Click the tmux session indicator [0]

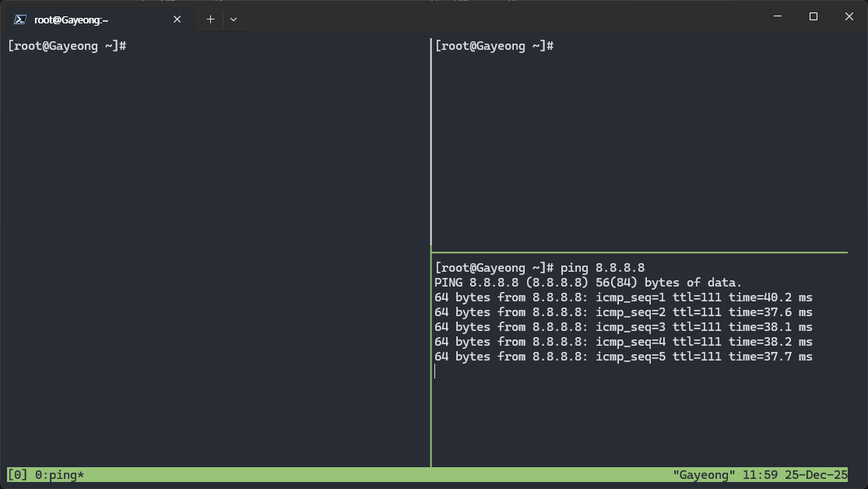click(x=18, y=474)
